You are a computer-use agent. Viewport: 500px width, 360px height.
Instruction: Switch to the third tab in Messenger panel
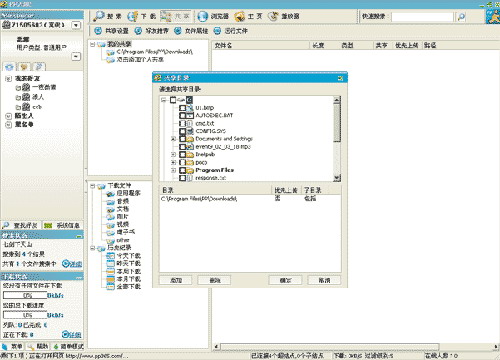39,67
